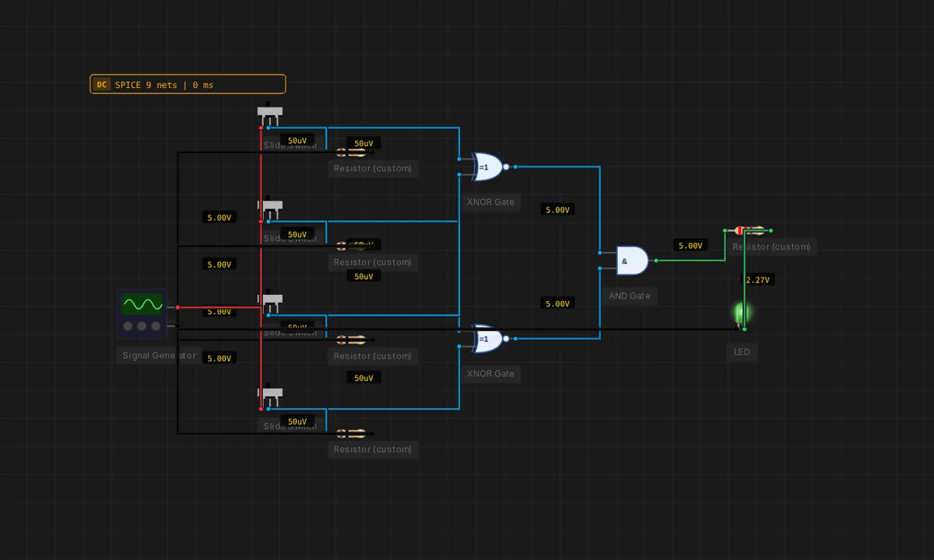This screenshot has width=934, height=560.
Task: Click the 5.00V readout below the upper XNOR gate
Action: [x=557, y=210]
